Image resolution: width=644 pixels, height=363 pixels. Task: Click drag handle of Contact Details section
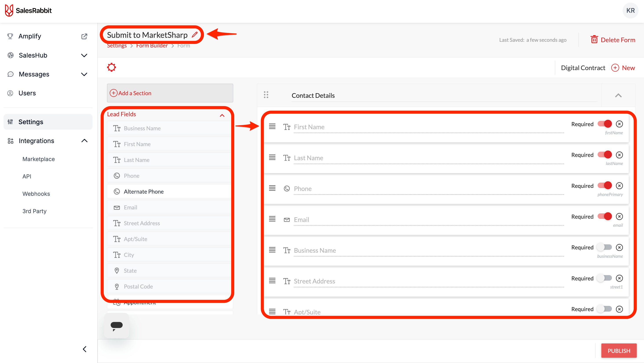point(266,95)
